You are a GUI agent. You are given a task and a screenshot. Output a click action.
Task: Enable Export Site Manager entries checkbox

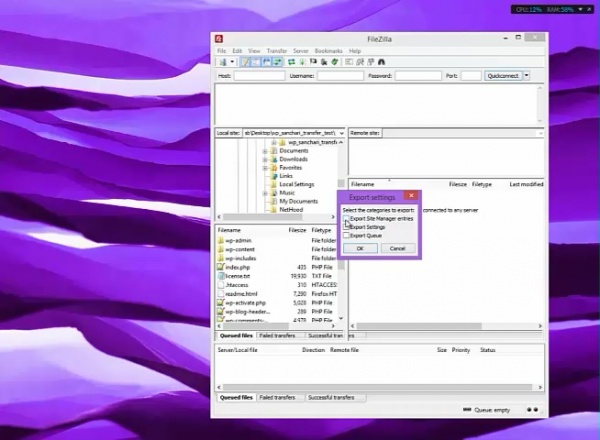346,219
